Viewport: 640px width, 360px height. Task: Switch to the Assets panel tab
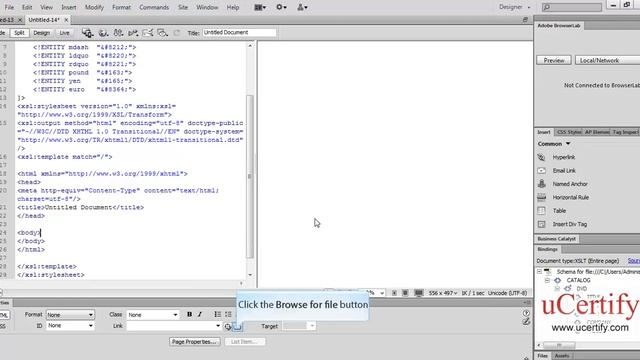pyautogui.click(x=562, y=356)
